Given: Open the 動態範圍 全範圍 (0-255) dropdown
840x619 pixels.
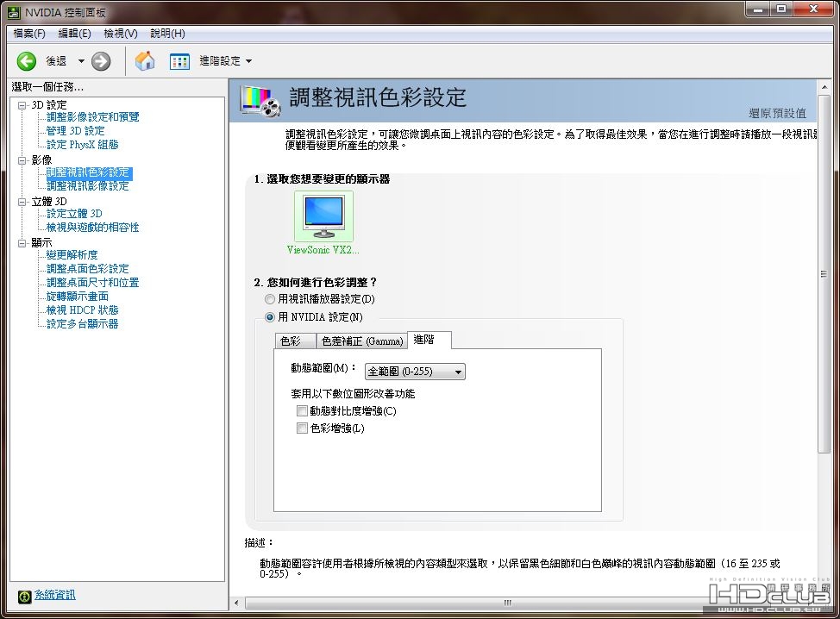Looking at the screenshot, I should coord(415,372).
